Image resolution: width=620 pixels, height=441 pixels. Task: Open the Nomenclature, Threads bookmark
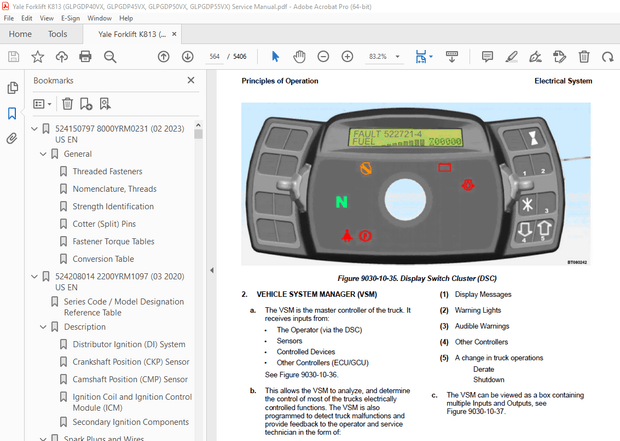click(114, 189)
